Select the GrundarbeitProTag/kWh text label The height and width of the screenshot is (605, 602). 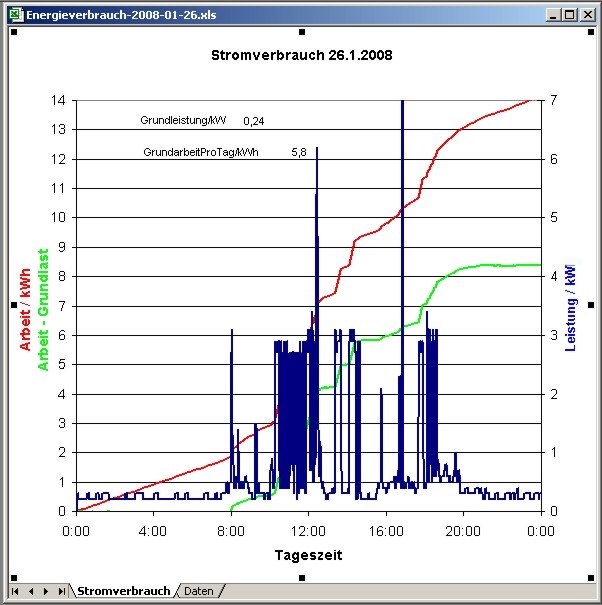point(200,153)
